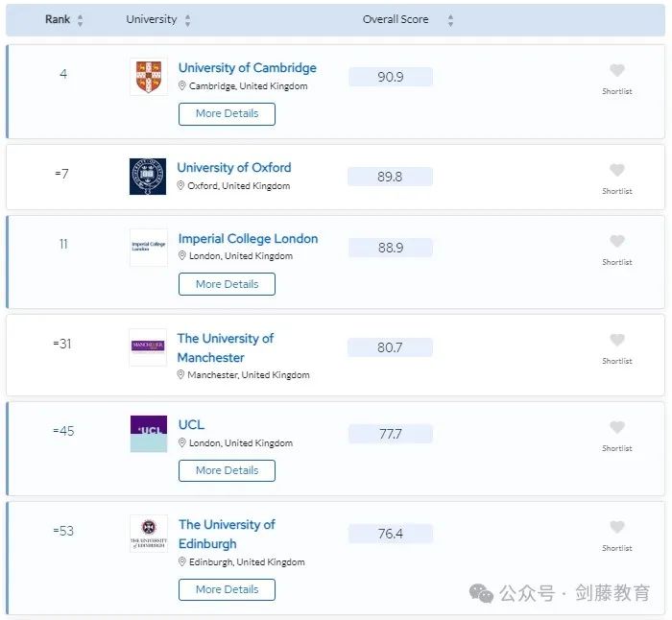Sort by University column arrows

[188, 20]
